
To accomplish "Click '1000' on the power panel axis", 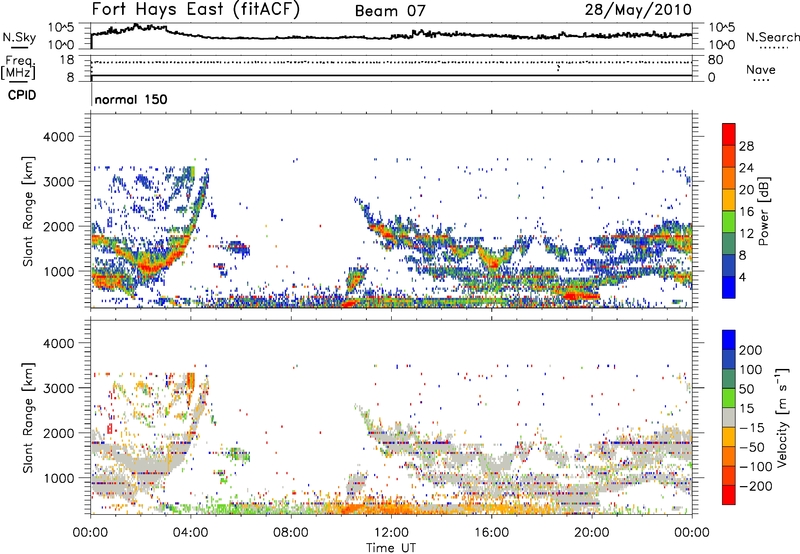I will (x=59, y=271).
